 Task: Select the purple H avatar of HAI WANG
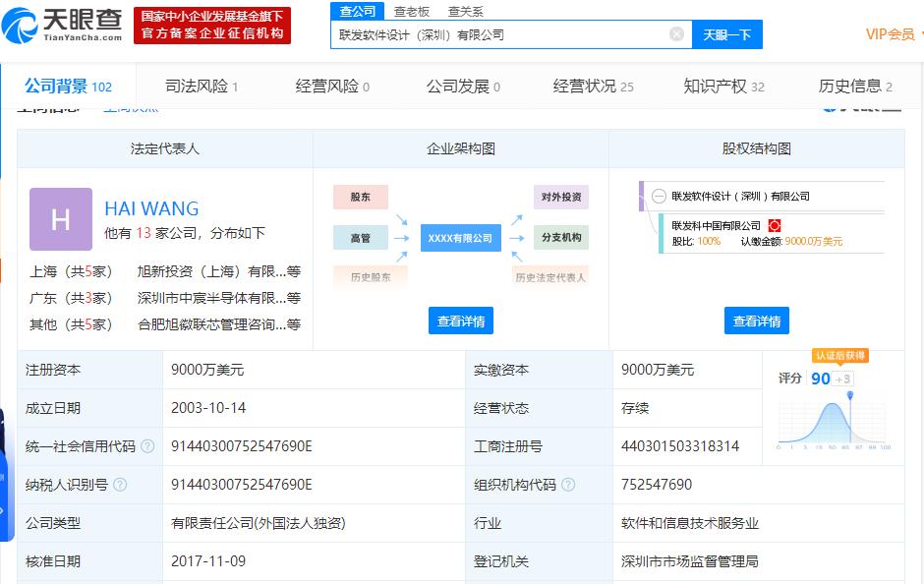(61, 219)
